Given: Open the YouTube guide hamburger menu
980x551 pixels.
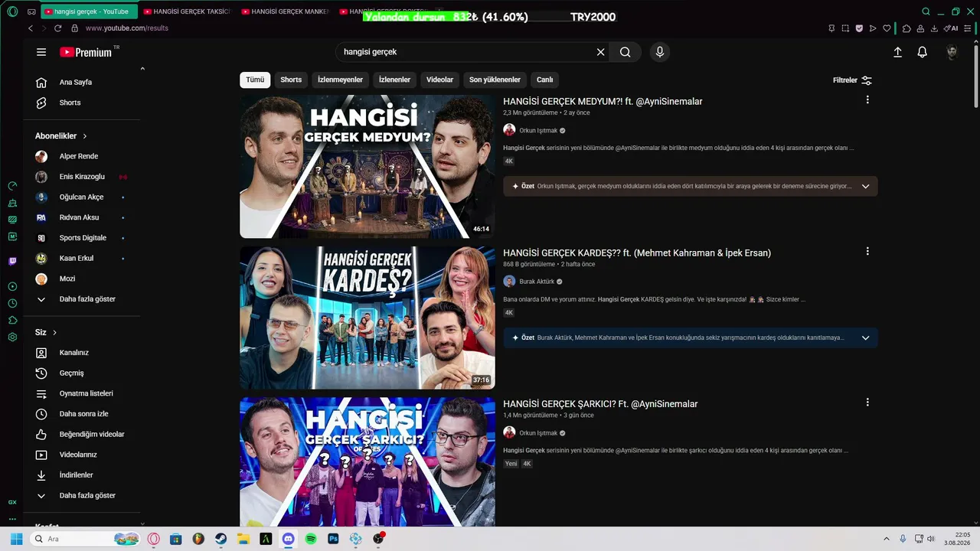Looking at the screenshot, I should click(x=41, y=52).
